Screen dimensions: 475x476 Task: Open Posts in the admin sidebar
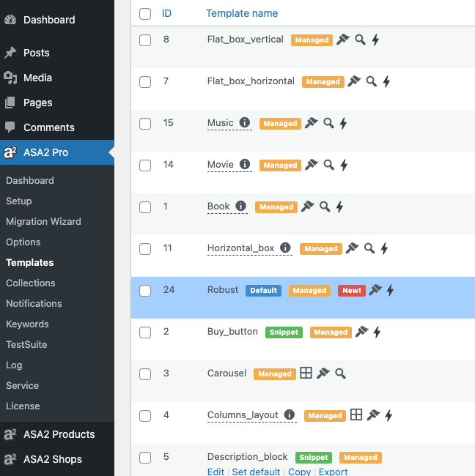(x=57, y=53)
